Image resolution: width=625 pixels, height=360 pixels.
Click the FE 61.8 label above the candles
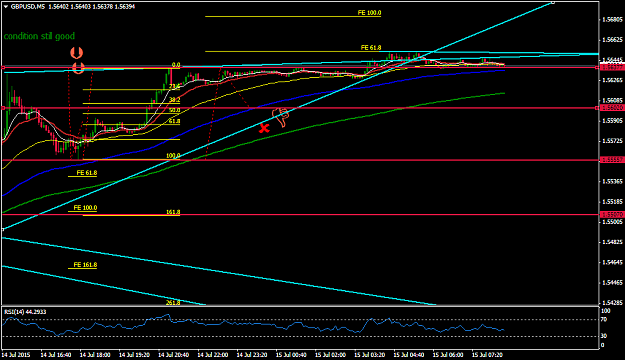tap(371, 48)
